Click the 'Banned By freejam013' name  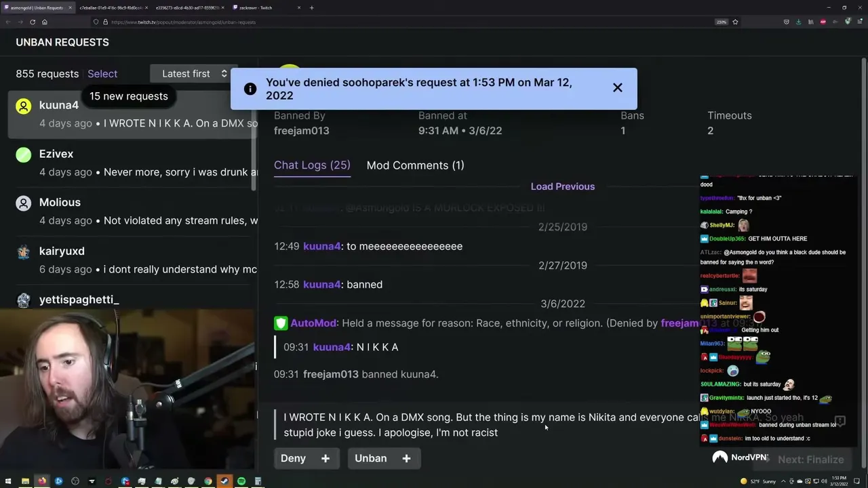[302, 131]
